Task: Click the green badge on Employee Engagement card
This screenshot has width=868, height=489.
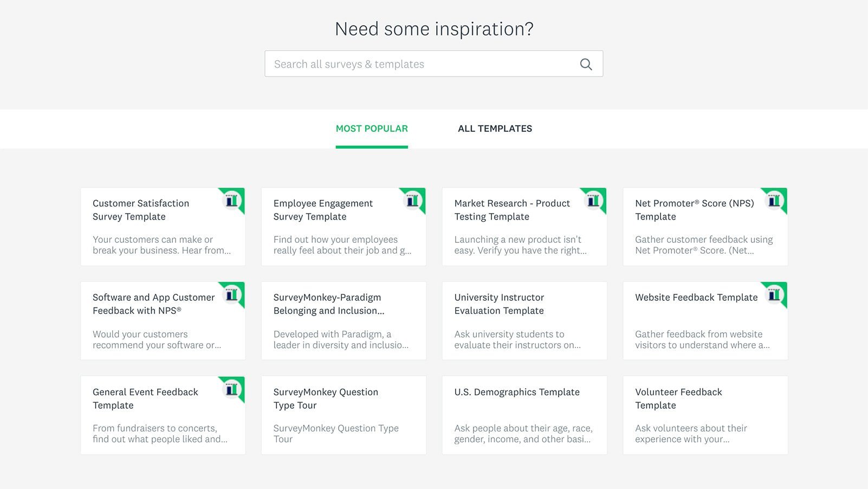Action: point(413,201)
